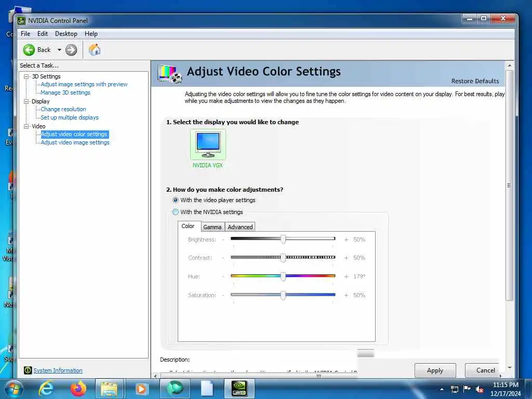Click the muted volume tray icon

coord(480,389)
